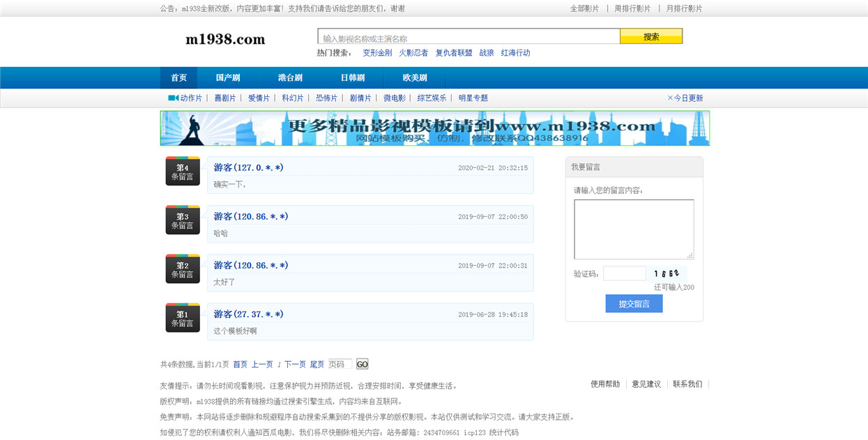Click the 验证码 input box
The height and width of the screenshot is (440, 868).
(x=625, y=273)
